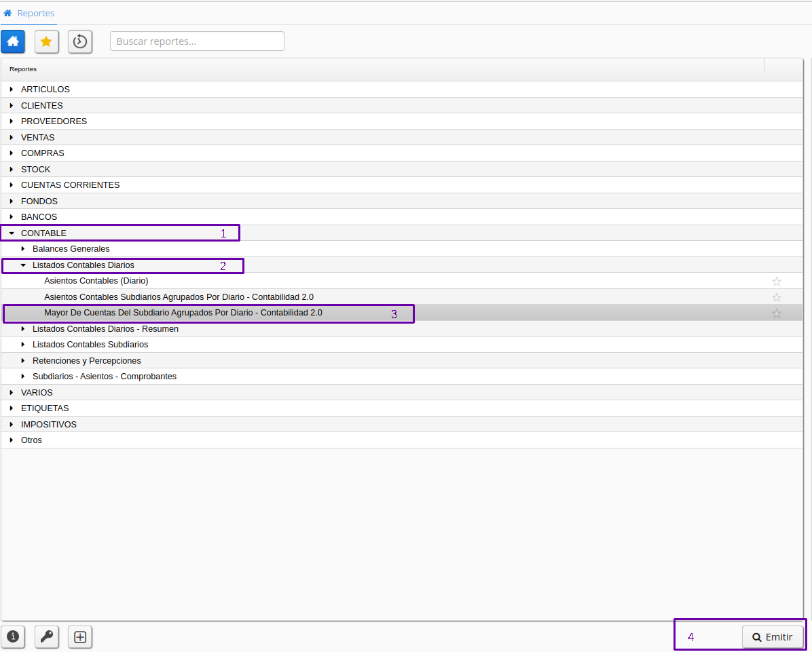Expand CUENTAS CORRIENTES category arrow
The image size is (812, 652).
point(12,185)
